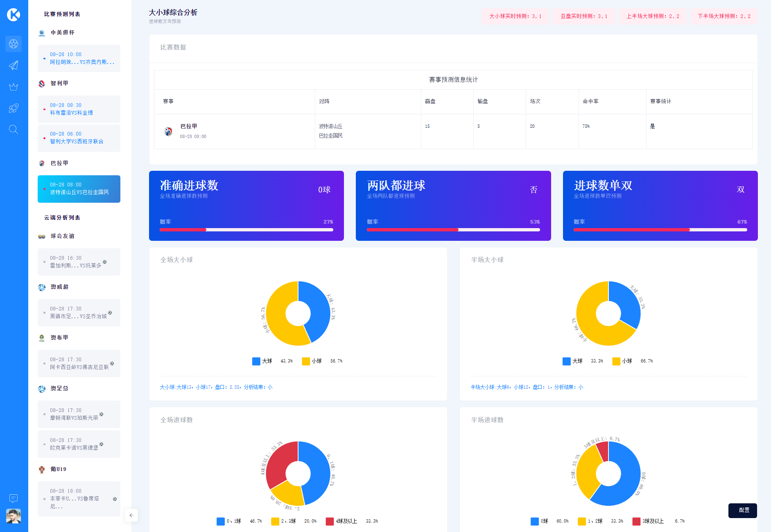The height and width of the screenshot is (532, 771).
Task: Click the 下半场大球预测 tag
Action: click(724, 16)
